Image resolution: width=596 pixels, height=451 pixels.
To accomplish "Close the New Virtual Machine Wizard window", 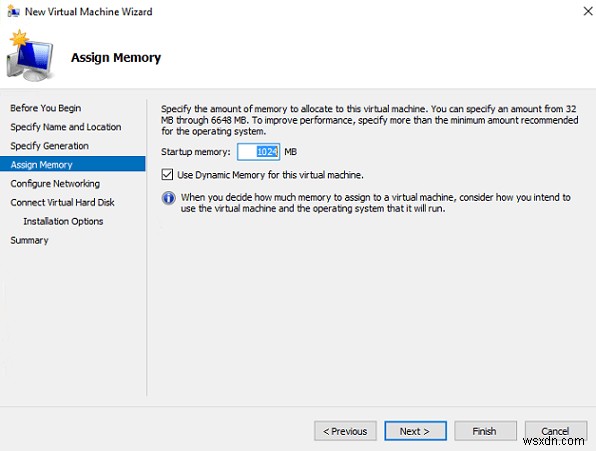I will click(x=588, y=11).
